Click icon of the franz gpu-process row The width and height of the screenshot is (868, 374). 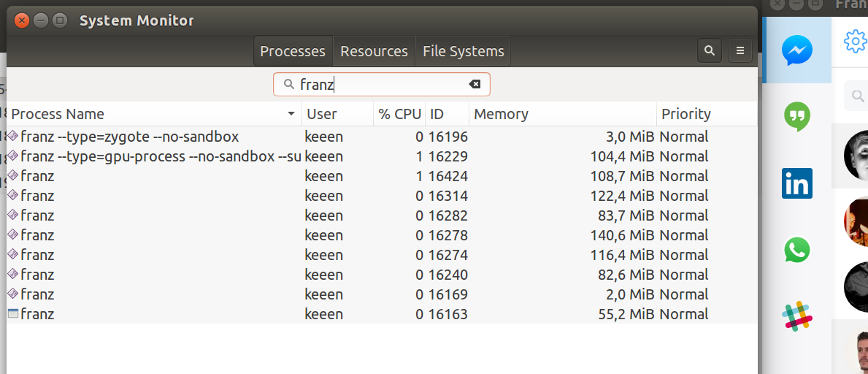(13, 156)
